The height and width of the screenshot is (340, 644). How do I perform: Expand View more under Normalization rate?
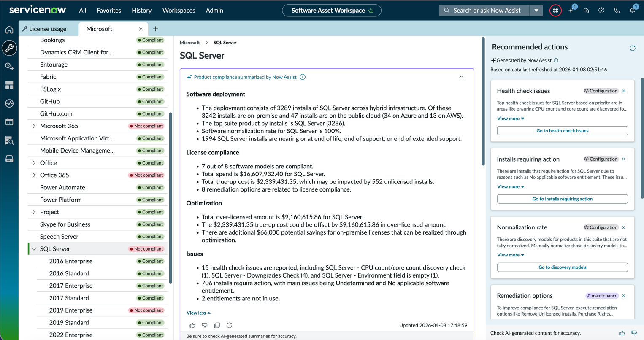point(511,255)
